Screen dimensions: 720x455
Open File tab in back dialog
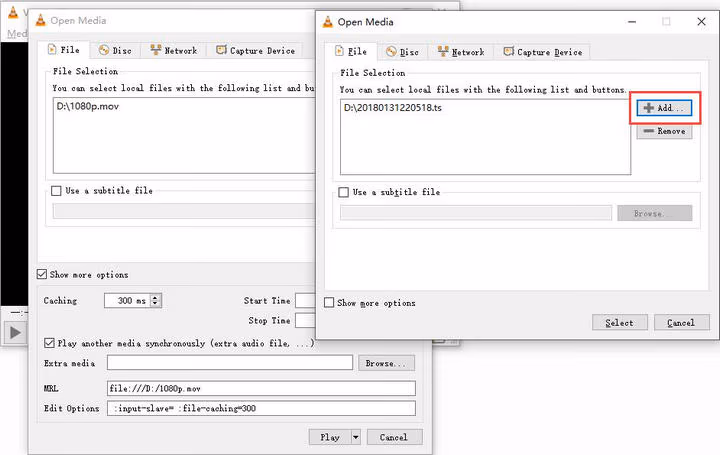tap(64, 50)
